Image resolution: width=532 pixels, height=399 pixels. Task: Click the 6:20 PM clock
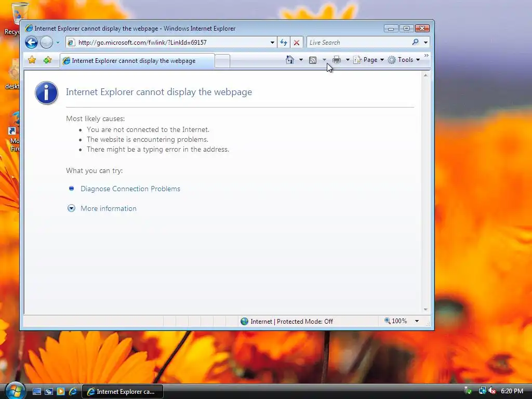[x=512, y=391]
